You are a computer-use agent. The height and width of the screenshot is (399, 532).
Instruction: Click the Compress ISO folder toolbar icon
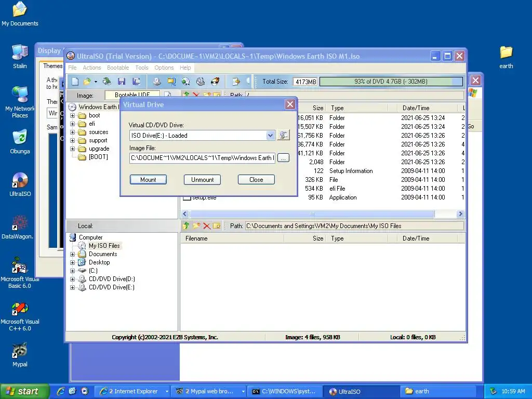click(x=171, y=82)
